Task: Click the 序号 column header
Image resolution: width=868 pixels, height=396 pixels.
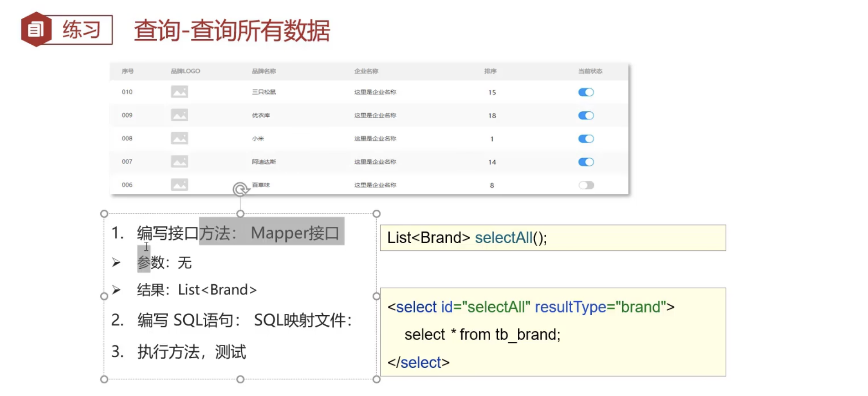Action: click(128, 71)
